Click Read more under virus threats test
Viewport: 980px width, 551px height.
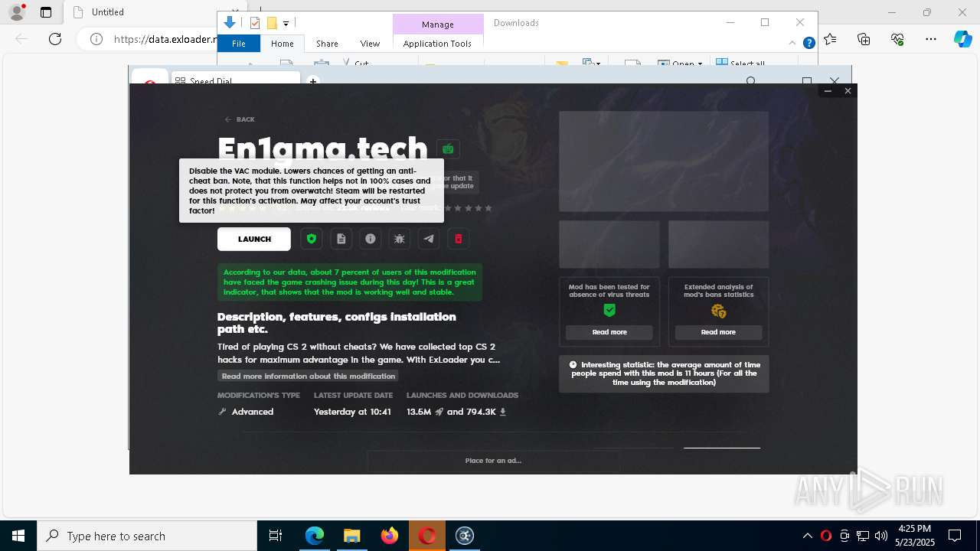(609, 332)
